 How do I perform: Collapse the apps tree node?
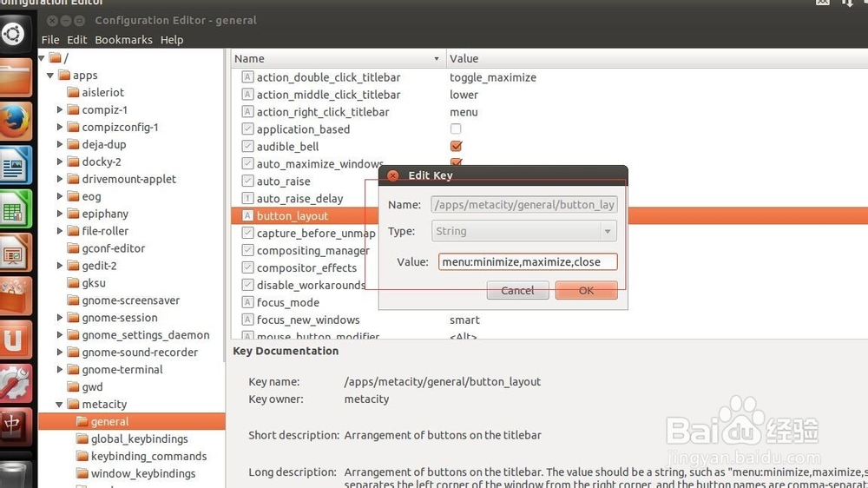click(50, 75)
